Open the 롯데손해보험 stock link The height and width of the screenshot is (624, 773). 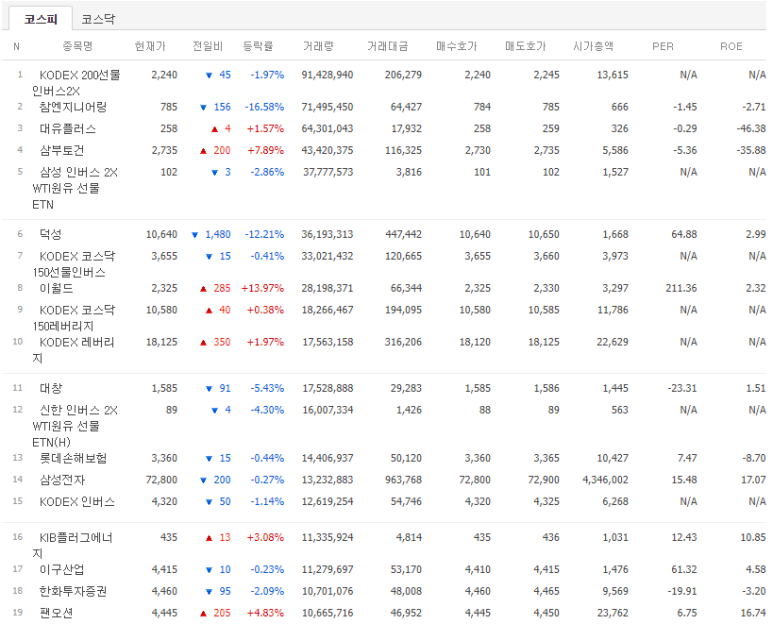click(73, 458)
